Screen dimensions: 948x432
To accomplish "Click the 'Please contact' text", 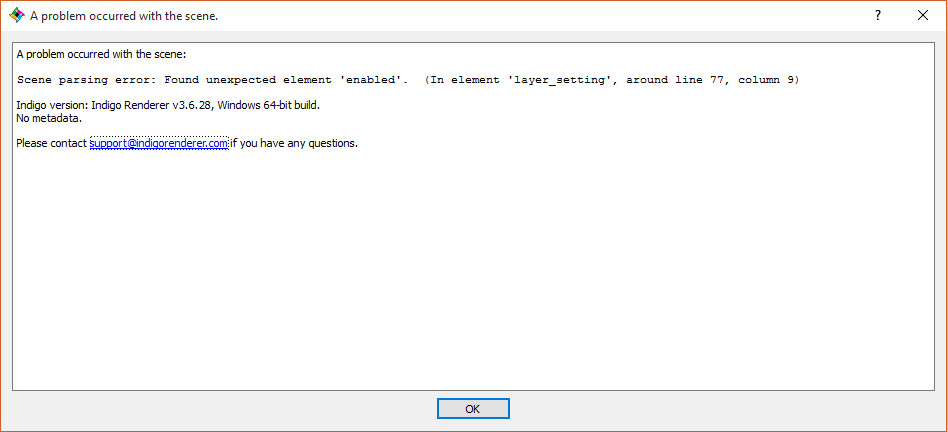I will pos(52,143).
